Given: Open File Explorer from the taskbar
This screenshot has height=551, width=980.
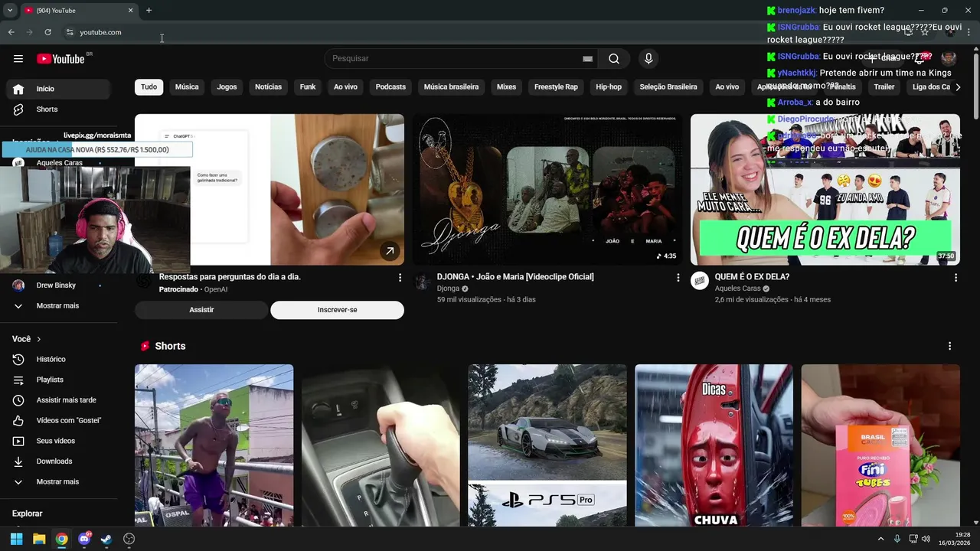Looking at the screenshot, I should pos(39,539).
